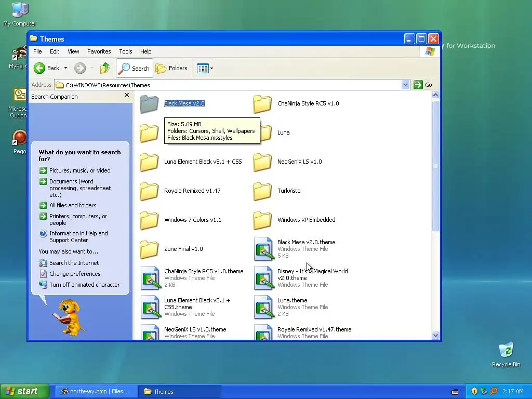Click the scrollbar down arrow in file list
This screenshot has height=399, width=532.
(x=436, y=336)
